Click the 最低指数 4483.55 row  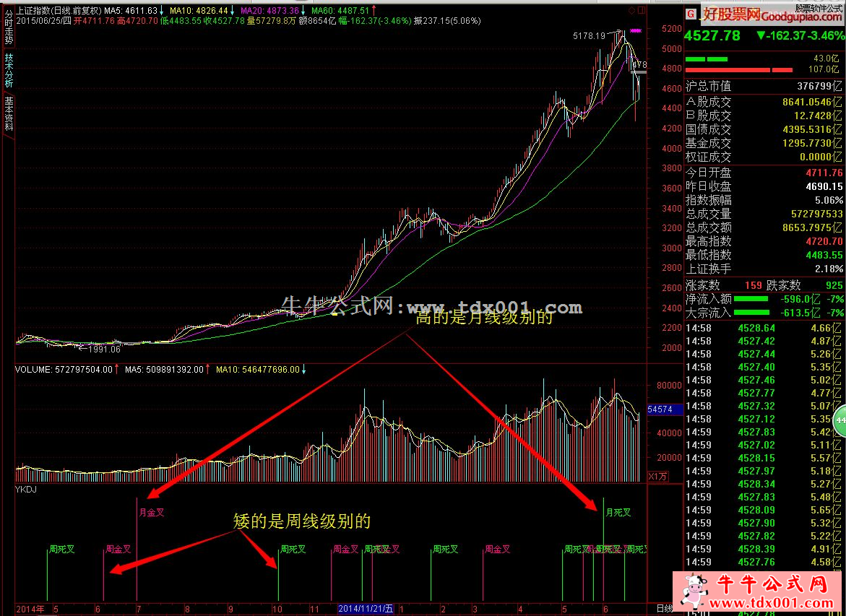pyautogui.click(x=764, y=255)
